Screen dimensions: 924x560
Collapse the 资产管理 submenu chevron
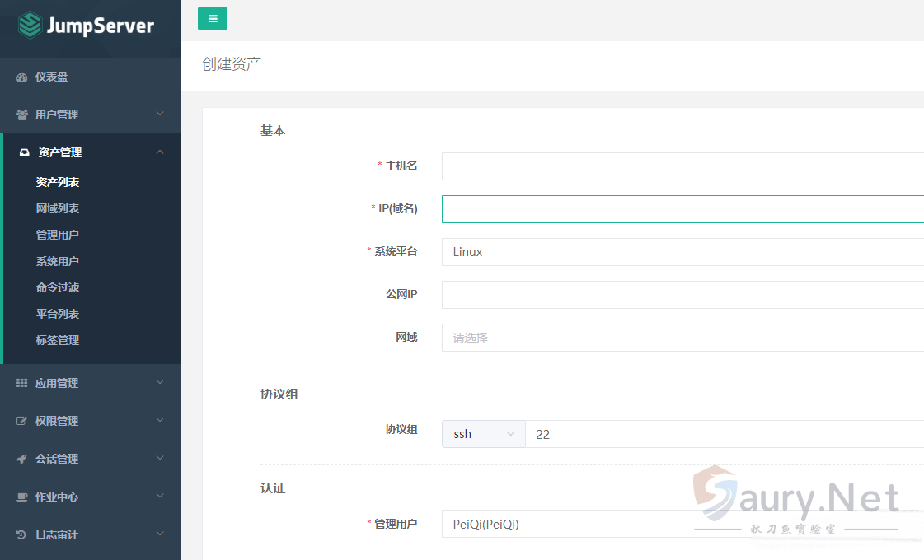coord(161,152)
